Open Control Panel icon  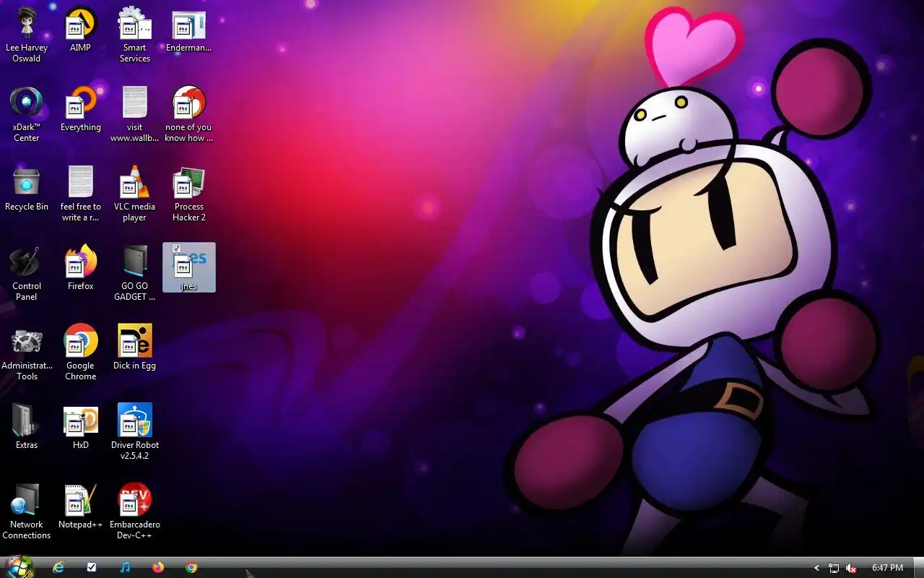click(x=27, y=272)
